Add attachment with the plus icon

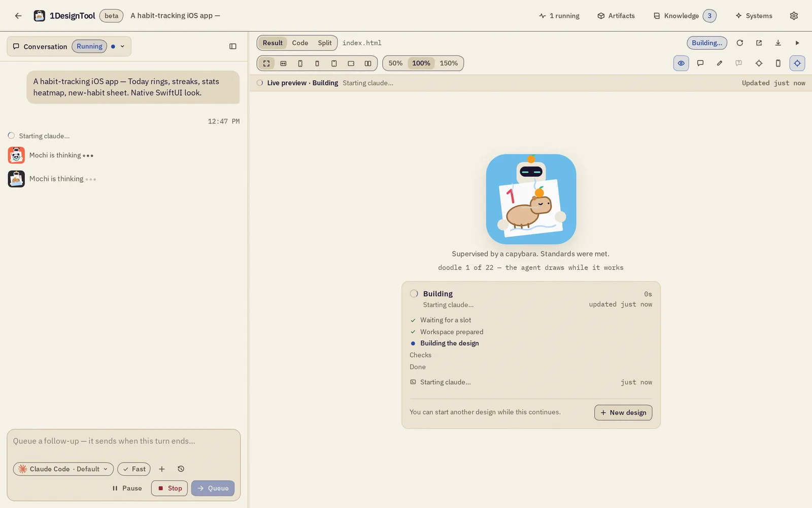(x=162, y=469)
